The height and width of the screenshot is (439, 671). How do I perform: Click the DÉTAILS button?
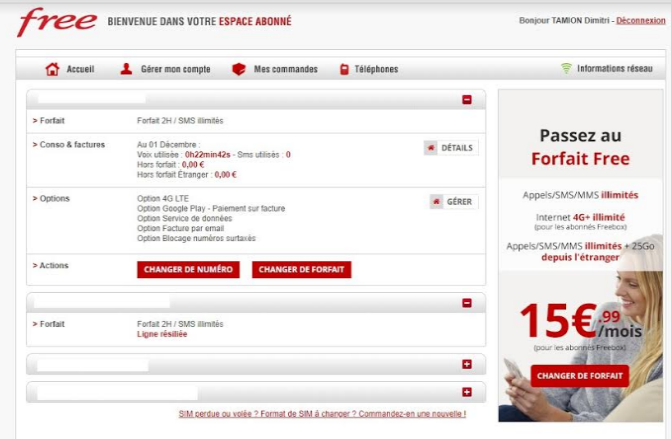pyautogui.click(x=451, y=148)
